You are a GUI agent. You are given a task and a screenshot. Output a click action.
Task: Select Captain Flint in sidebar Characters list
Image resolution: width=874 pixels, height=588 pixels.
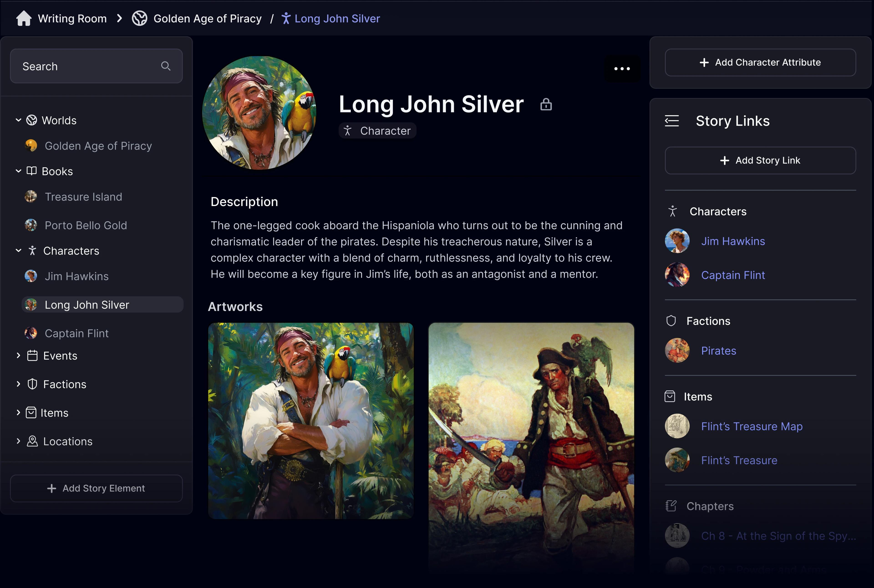(x=76, y=333)
